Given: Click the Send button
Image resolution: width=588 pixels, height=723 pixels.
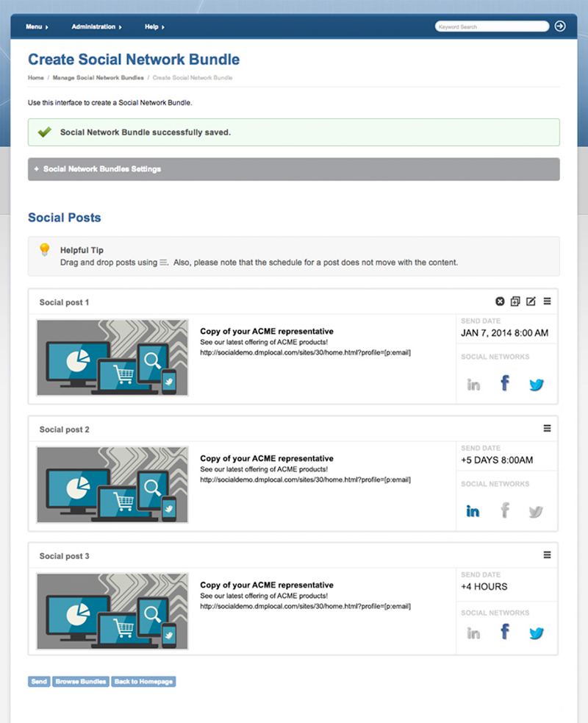Looking at the screenshot, I should [x=39, y=682].
